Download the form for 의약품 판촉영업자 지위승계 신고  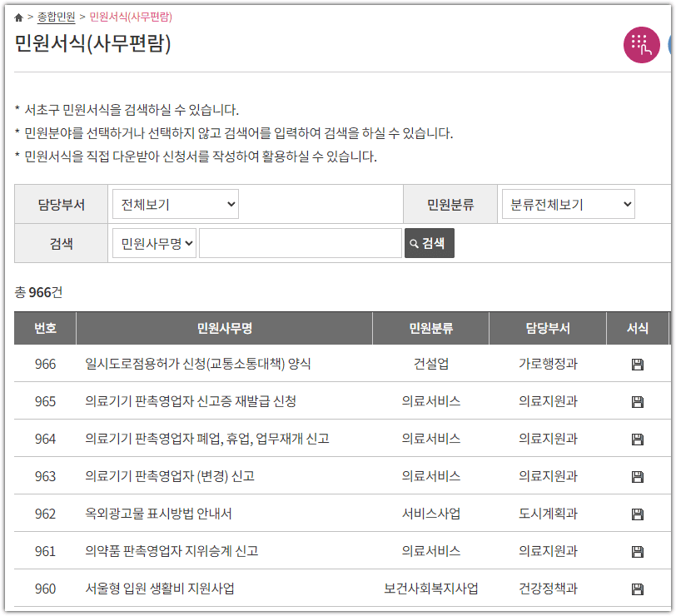click(637, 551)
